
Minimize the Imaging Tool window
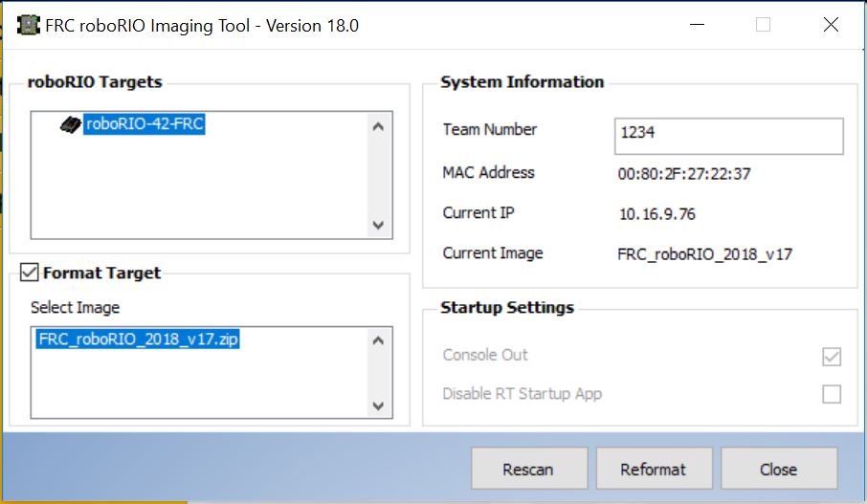pyautogui.click(x=698, y=24)
